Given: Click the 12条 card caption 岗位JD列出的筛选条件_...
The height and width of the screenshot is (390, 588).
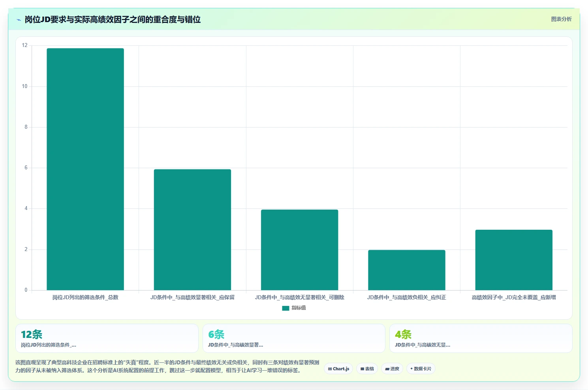Looking at the screenshot, I should [49, 345].
